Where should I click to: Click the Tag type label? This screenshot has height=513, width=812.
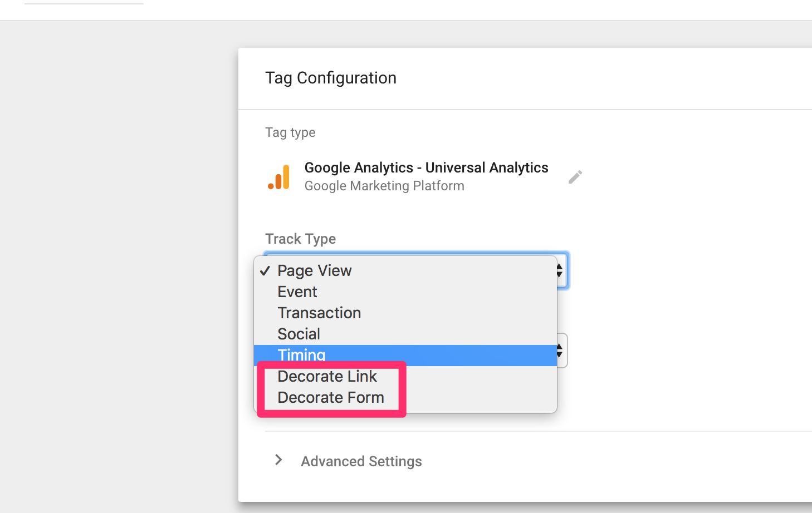click(x=290, y=132)
